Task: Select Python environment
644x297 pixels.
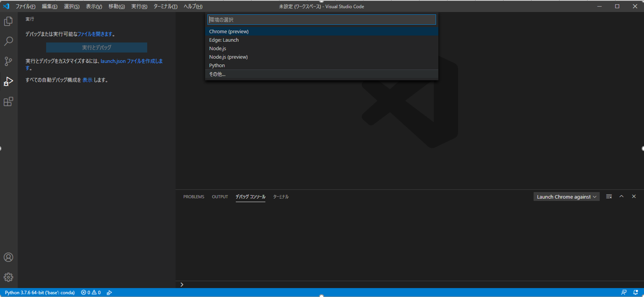Action: 321,65
